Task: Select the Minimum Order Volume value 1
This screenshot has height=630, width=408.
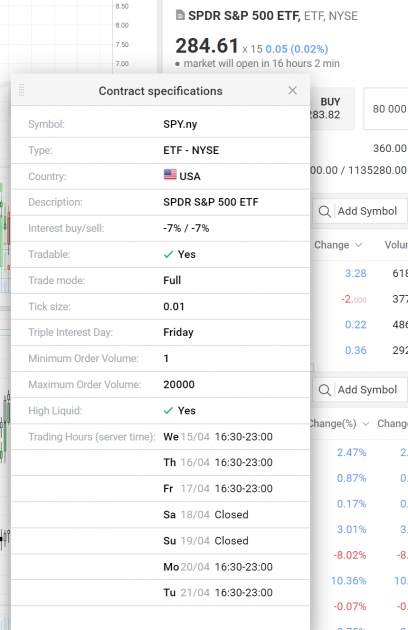Action: coord(166,358)
